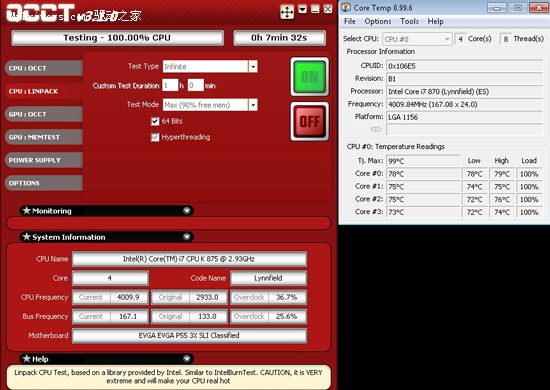Switch to the GPU : MEMTEST tab
The width and height of the screenshot is (550, 390).
44,137
